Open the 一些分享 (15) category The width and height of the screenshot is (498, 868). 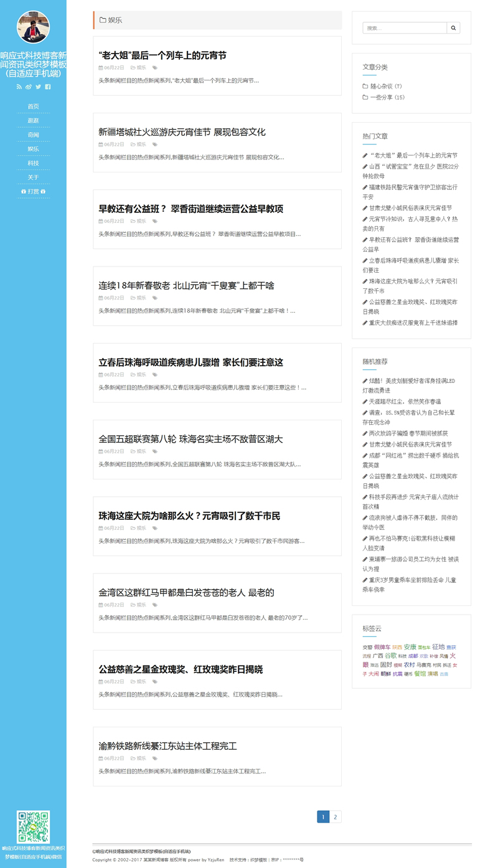click(387, 97)
